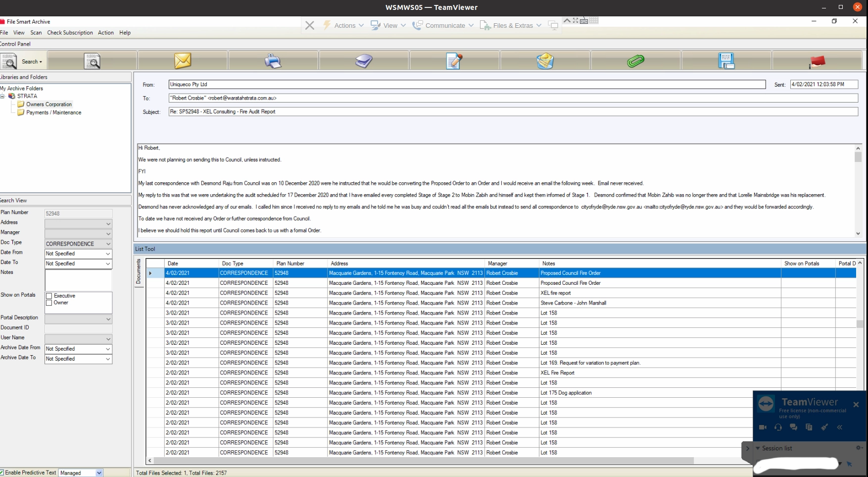
Task: Tick the Executive portal checkbox
Action: click(49, 296)
